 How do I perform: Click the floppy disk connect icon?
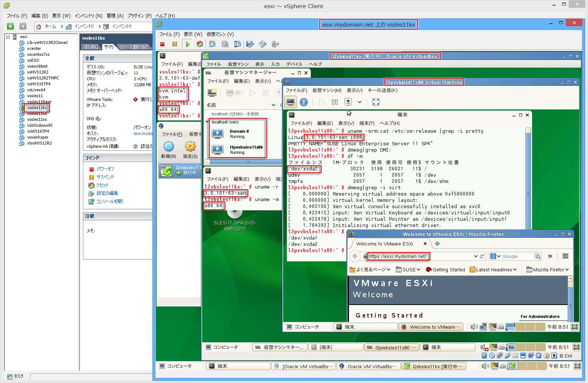[250, 44]
